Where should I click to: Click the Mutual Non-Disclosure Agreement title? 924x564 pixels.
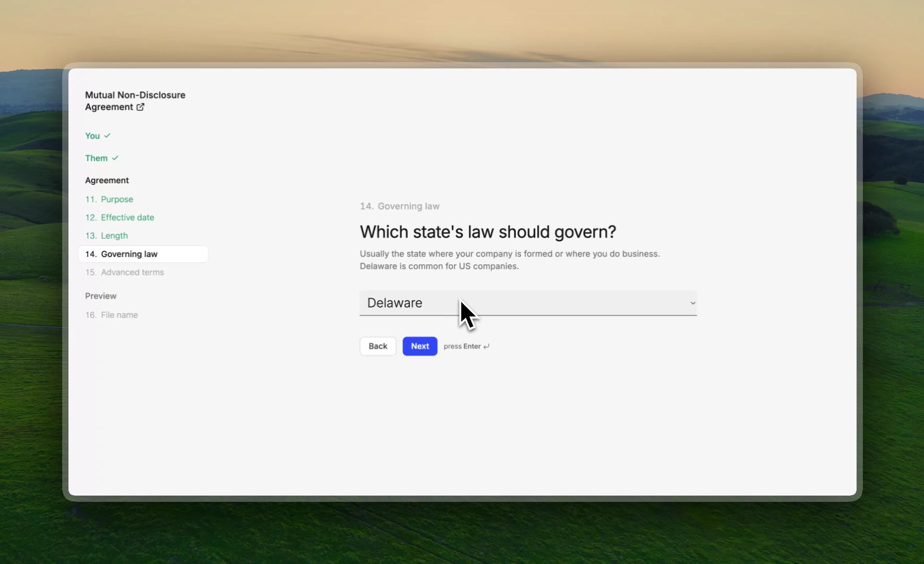click(x=135, y=101)
